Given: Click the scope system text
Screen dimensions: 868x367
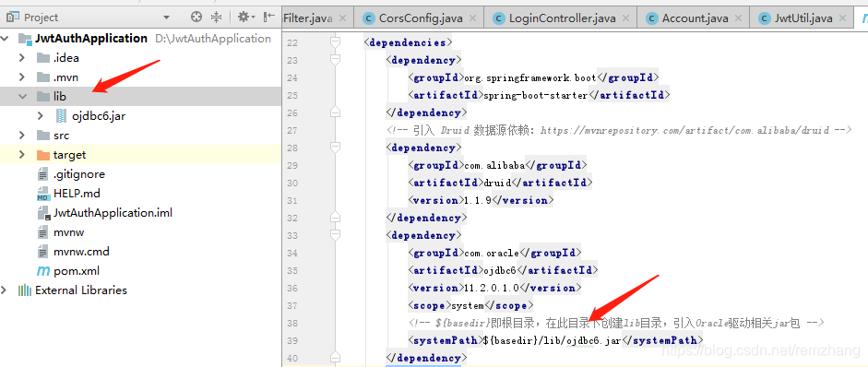Looking at the screenshot, I should click(x=468, y=305).
